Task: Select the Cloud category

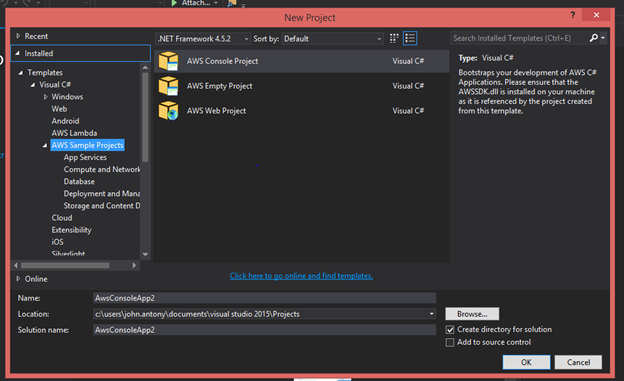Action: click(62, 218)
